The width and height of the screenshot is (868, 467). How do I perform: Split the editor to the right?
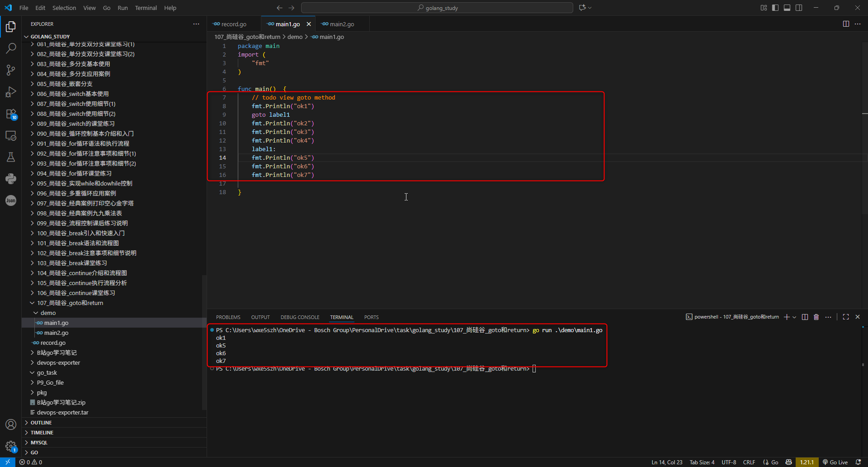(x=846, y=24)
